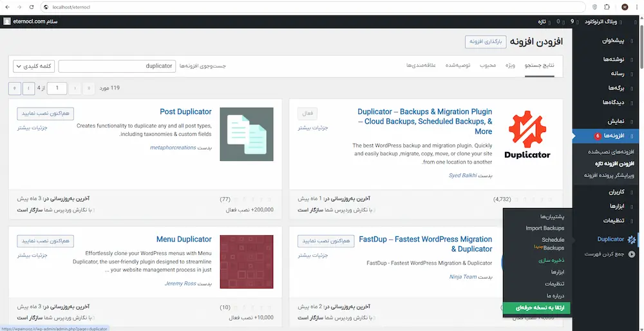
Task: Open the Duplicator Backups & Migration title
Action: [x=424, y=122]
